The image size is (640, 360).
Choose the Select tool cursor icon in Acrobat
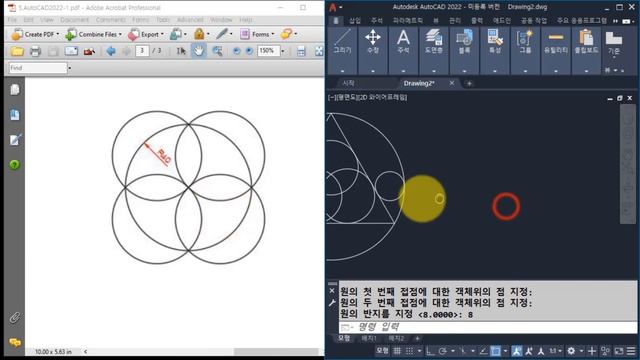pyautogui.click(x=181, y=51)
